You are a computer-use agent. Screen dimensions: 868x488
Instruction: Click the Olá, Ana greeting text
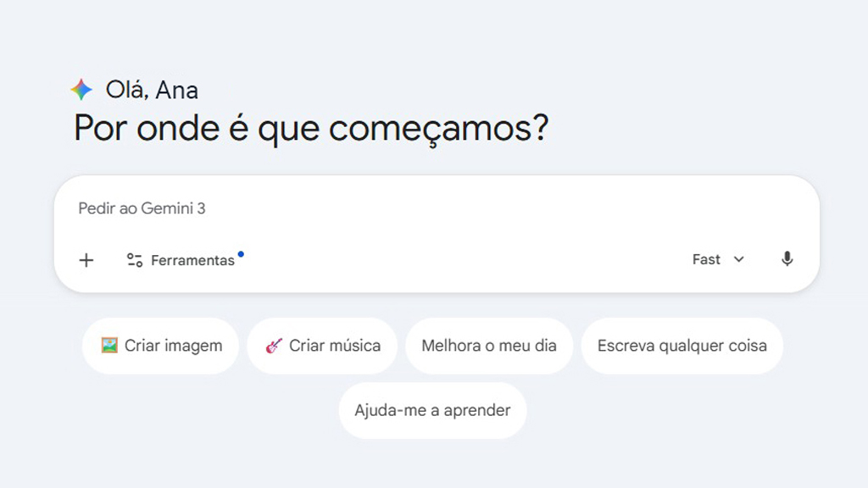[x=152, y=90]
